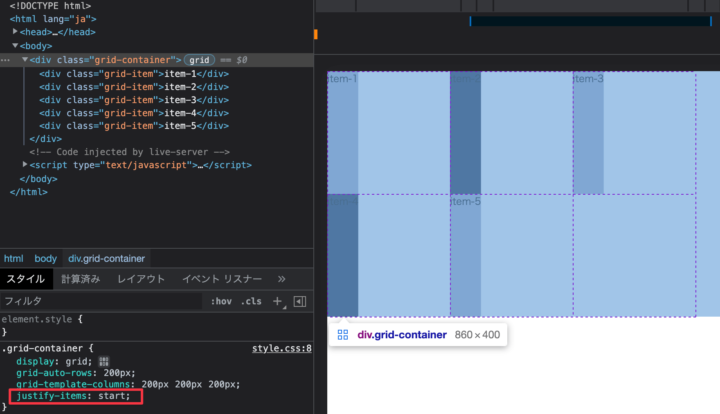
Task: Select body in the breadcrumb bar
Action: pos(45,258)
